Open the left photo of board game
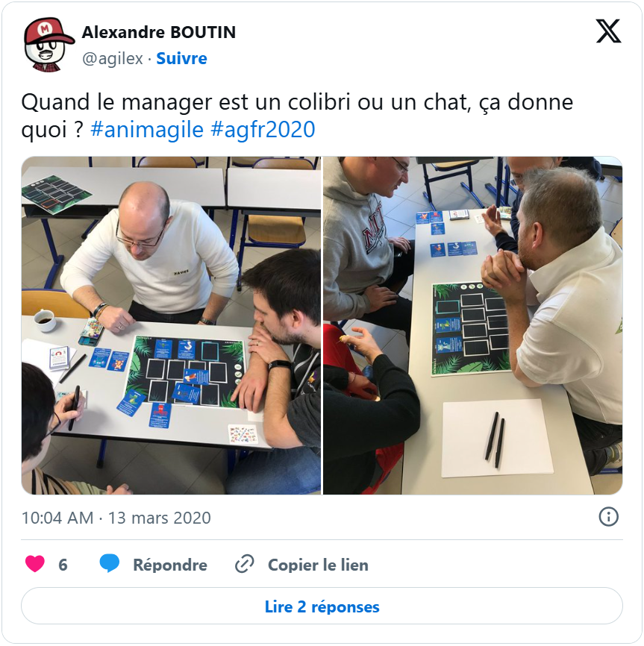The image size is (644, 646). coord(171,325)
